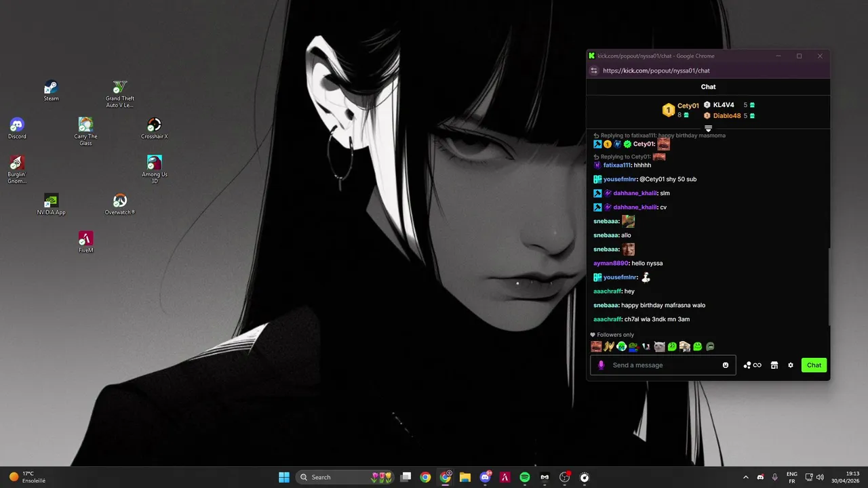Open the channel shop icon
The height and width of the screenshot is (488, 868).
tap(774, 365)
